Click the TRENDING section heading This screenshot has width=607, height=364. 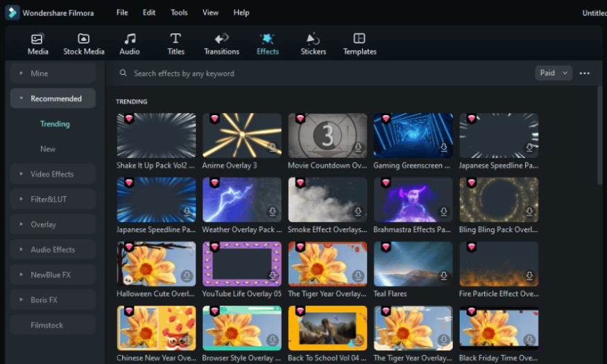132,102
